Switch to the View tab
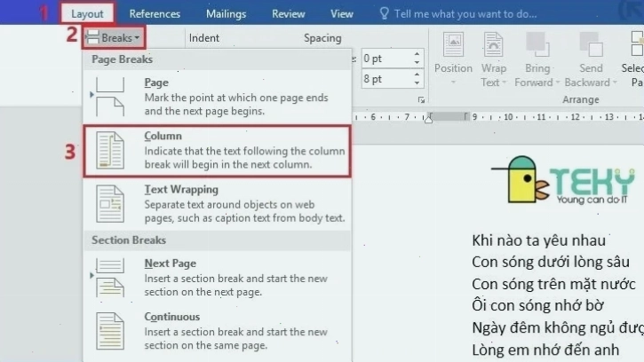Screen dimensions: 644x362 (342, 14)
